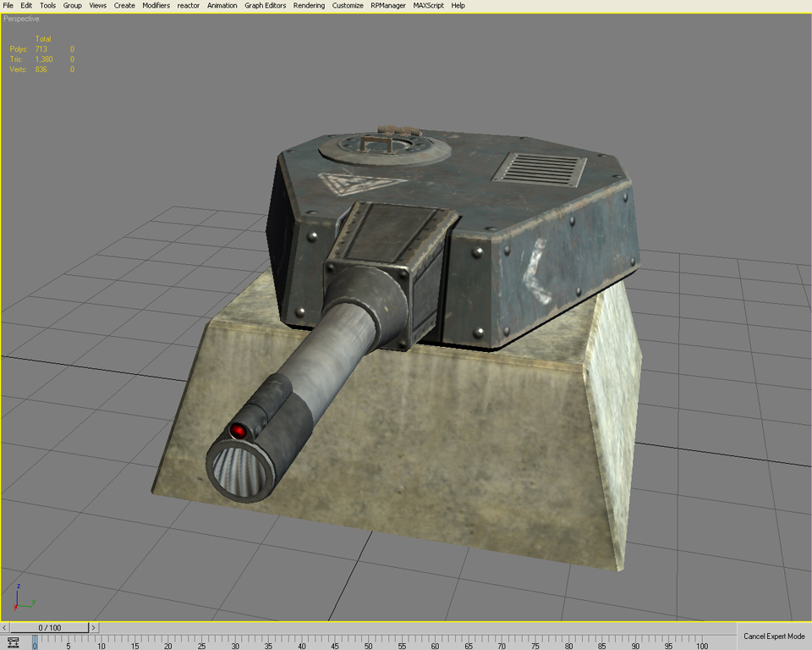This screenshot has width=812, height=650.
Task: Open the Animation menu
Action: (x=222, y=5)
